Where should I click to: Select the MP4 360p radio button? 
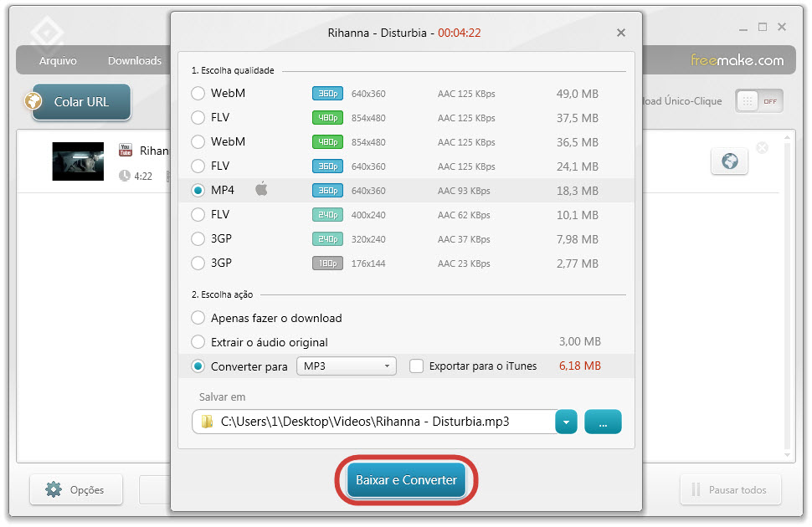[198, 191]
